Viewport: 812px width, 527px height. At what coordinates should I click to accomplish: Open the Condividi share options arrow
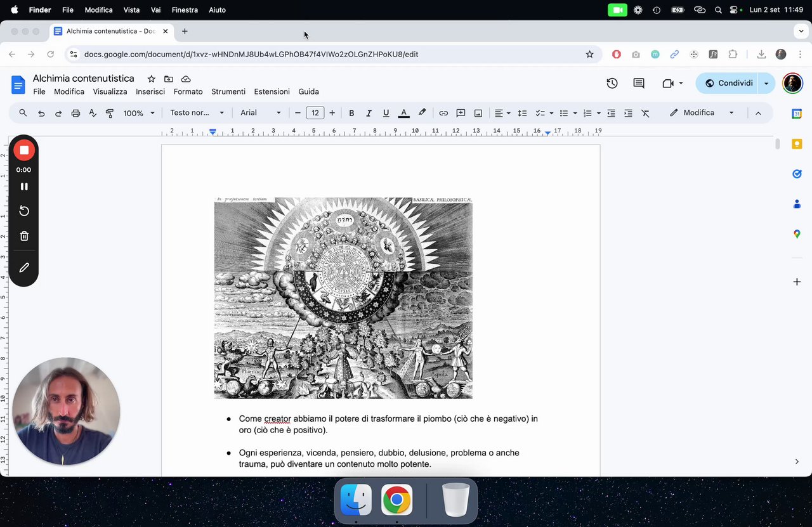[766, 83]
